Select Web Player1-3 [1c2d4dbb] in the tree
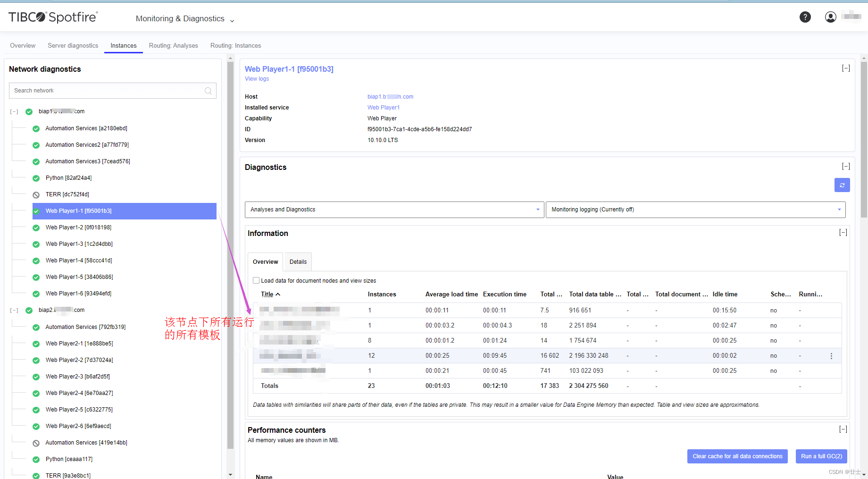The height and width of the screenshot is (479, 868). pos(79,244)
